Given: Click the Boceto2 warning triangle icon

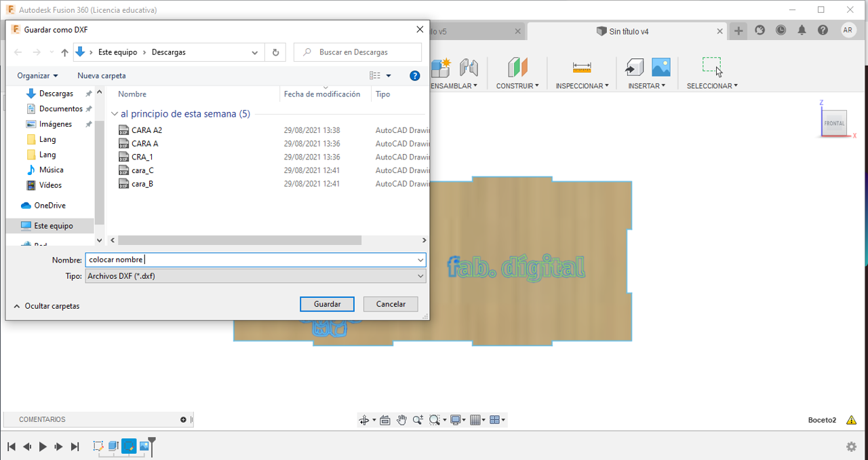Looking at the screenshot, I should coord(850,420).
